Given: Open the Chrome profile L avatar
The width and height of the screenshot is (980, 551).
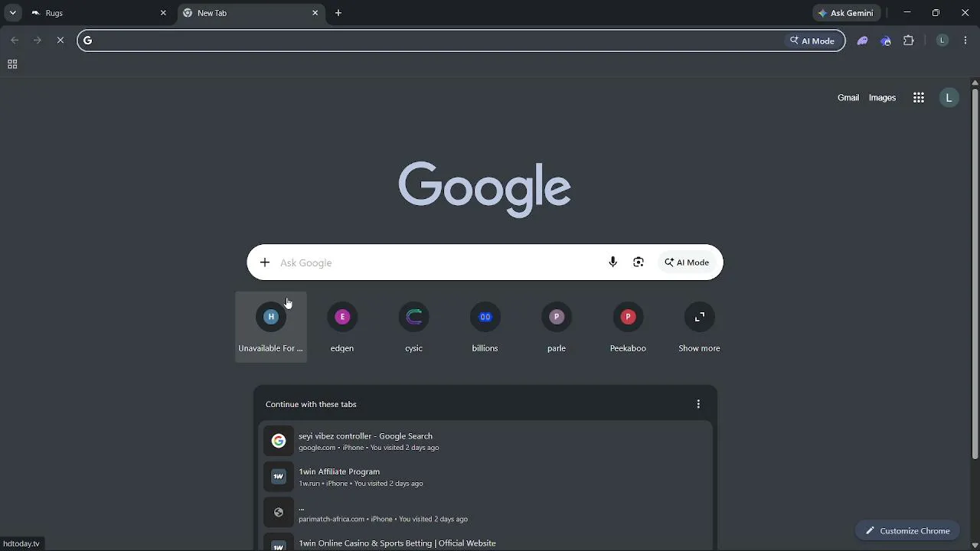Looking at the screenshot, I should pos(942,41).
